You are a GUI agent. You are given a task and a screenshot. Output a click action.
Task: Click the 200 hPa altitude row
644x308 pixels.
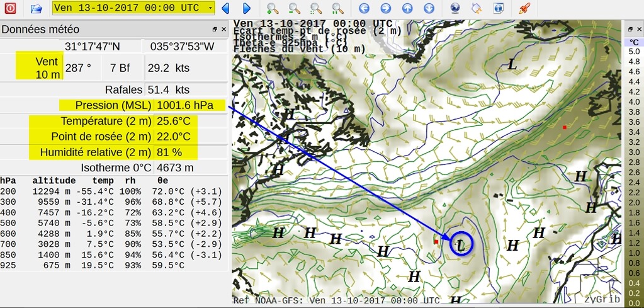pos(111,191)
